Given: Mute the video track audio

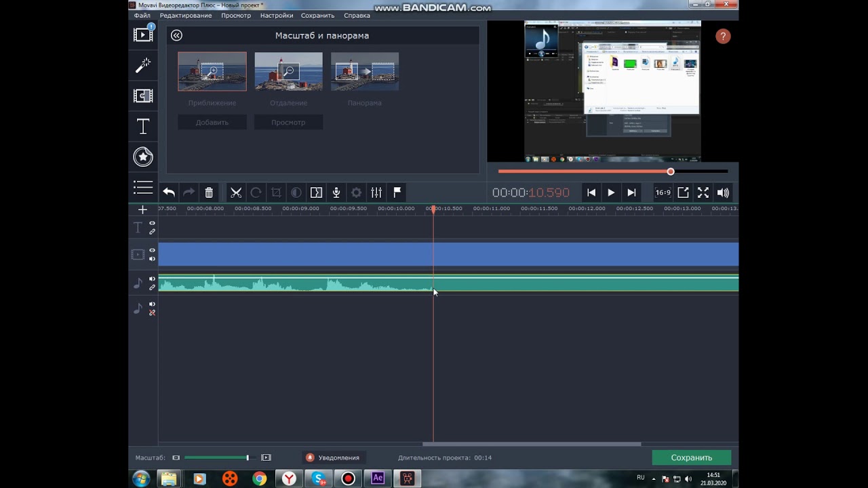Looking at the screenshot, I should coord(152,259).
